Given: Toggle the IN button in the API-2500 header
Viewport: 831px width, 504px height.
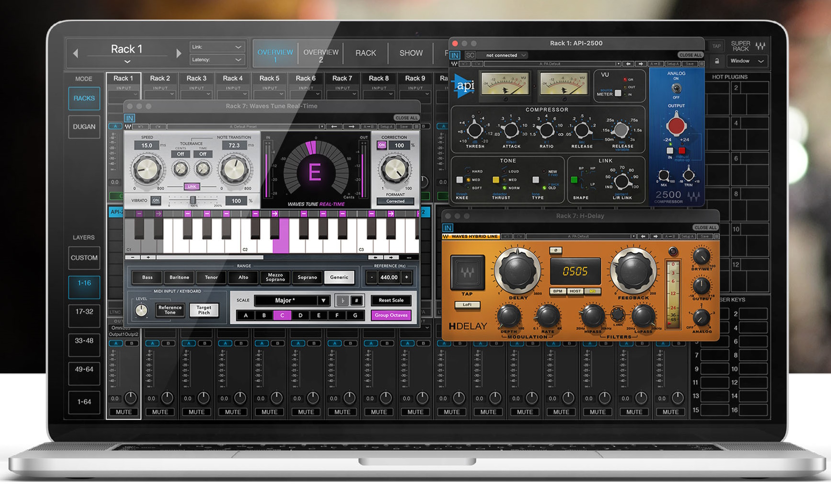Looking at the screenshot, I should (455, 55).
